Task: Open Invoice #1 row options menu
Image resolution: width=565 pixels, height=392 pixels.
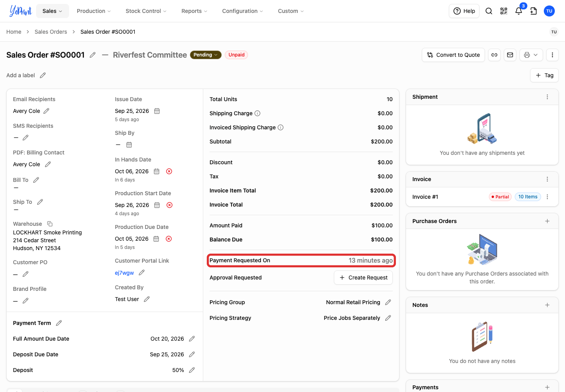Action: (547, 197)
